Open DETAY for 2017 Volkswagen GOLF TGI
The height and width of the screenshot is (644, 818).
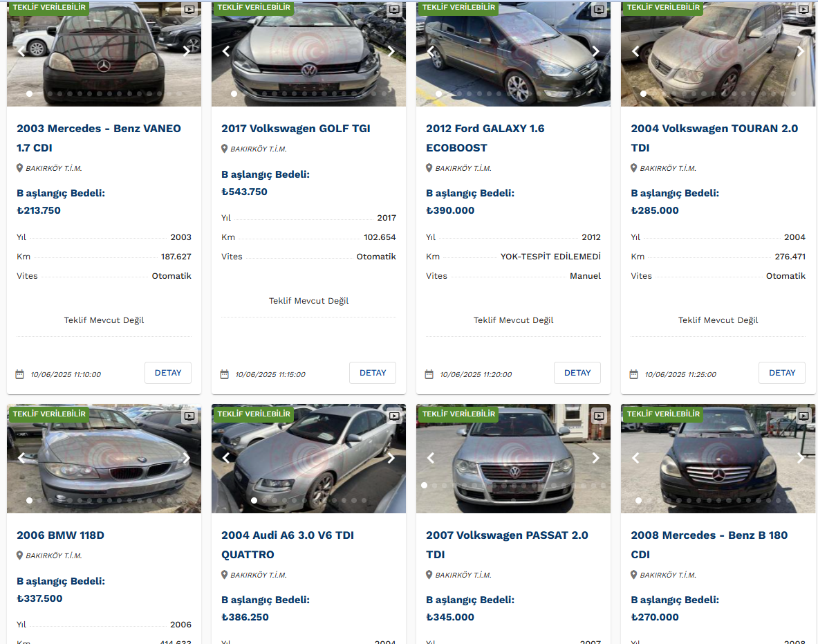click(x=373, y=373)
